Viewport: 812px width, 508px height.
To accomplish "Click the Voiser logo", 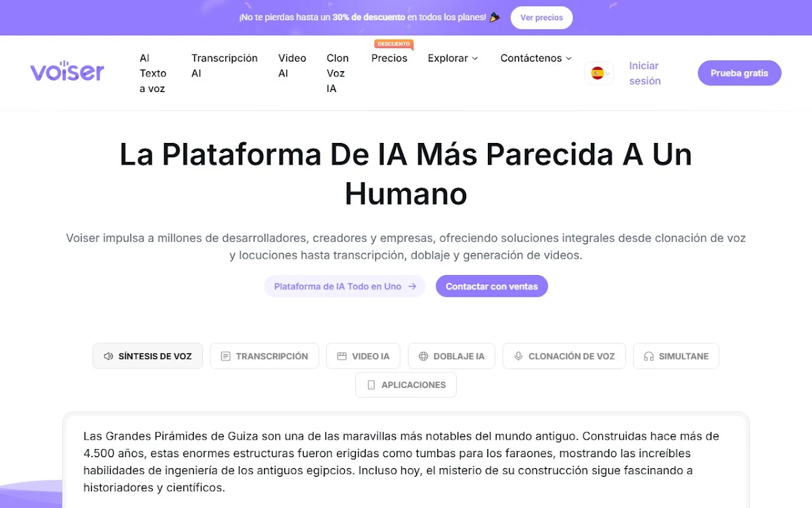I will coord(67,71).
